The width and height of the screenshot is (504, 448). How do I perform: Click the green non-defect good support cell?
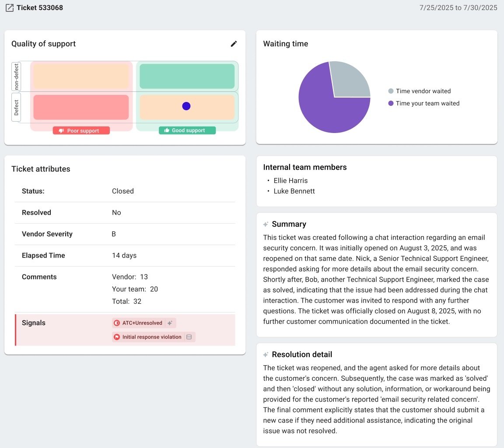(x=187, y=76)
